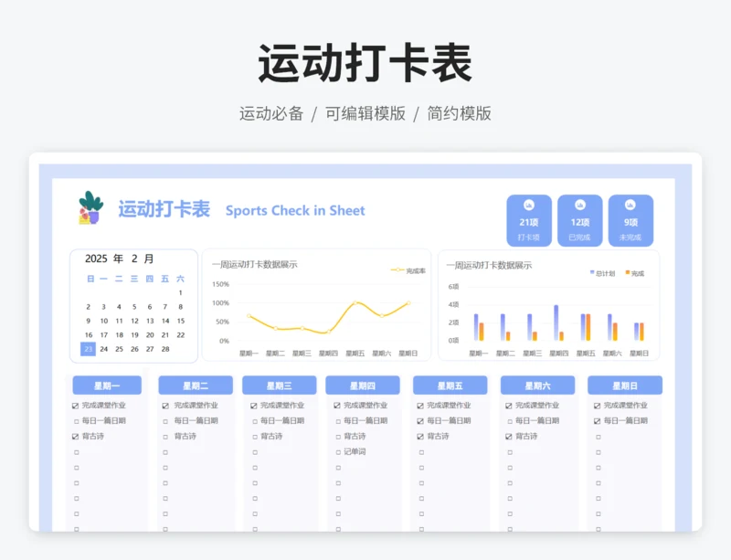Click the 9项 未完成 stat text
The image size is (731, 560).
[x=630, y=229]
